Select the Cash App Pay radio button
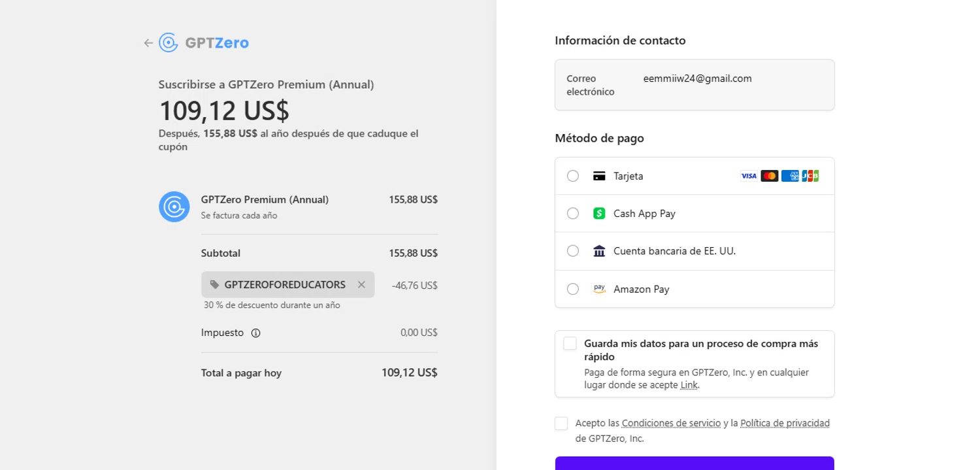 [573, 214]
